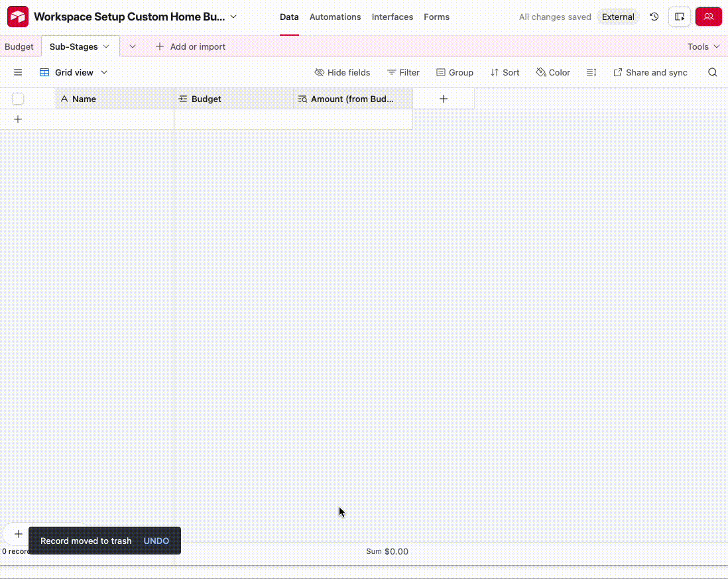Open the side panel layout icon
This screenshot has width=728, height=579.
click(x=679, y=17)
